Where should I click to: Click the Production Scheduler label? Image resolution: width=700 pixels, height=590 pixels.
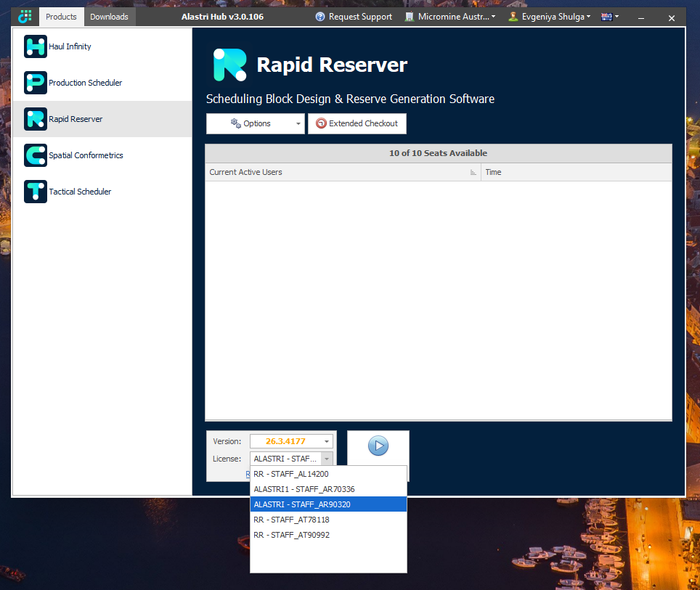(x=85, y=83)
